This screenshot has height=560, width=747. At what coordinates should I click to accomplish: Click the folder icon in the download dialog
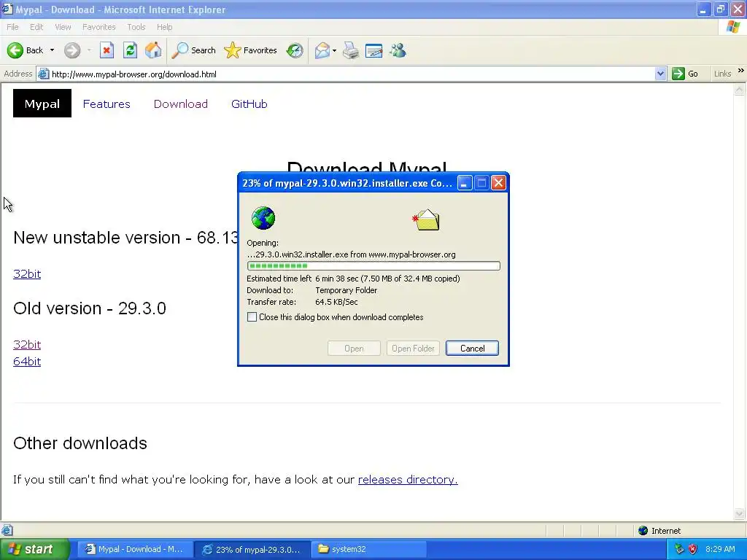tap(426, 219)
